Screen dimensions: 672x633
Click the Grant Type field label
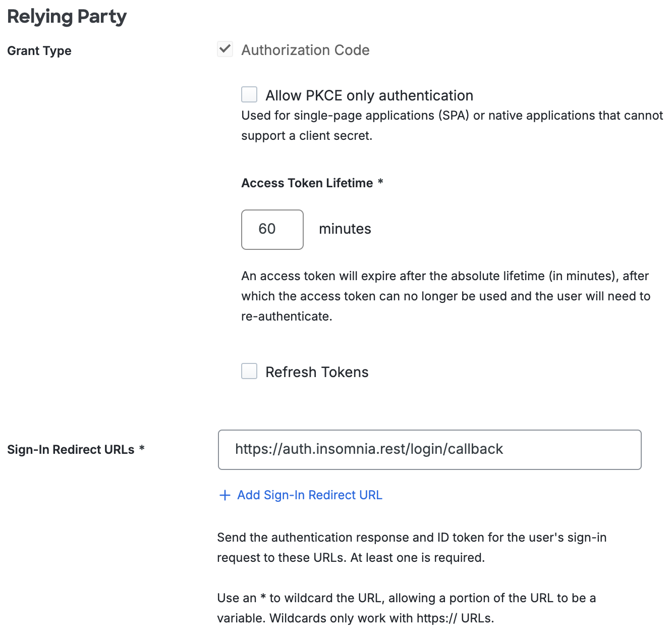[39, 51]
